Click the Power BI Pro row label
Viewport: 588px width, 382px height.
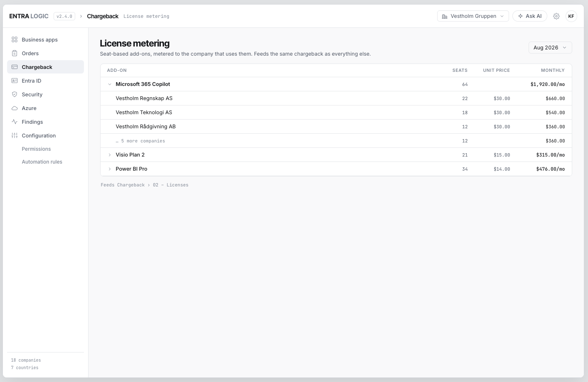pyautogui.click(x=131, y=169)
